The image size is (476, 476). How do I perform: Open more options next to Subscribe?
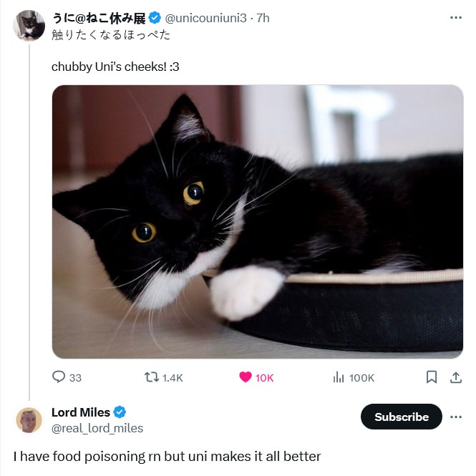pyautogui.click(x=456, y=417)
